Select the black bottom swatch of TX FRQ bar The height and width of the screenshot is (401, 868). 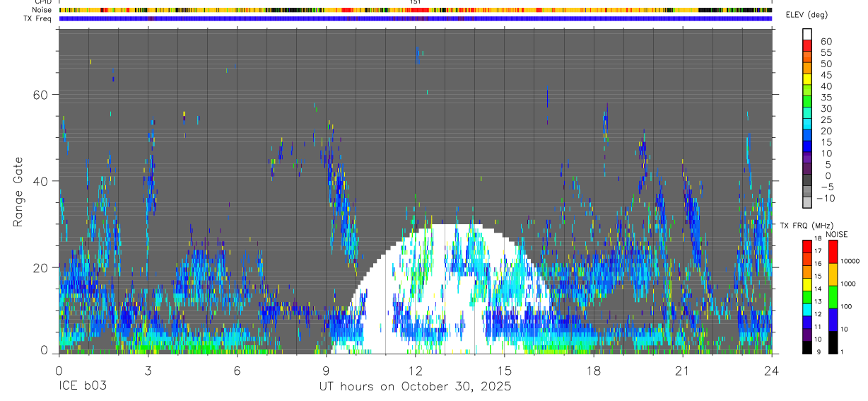[807, 347]
